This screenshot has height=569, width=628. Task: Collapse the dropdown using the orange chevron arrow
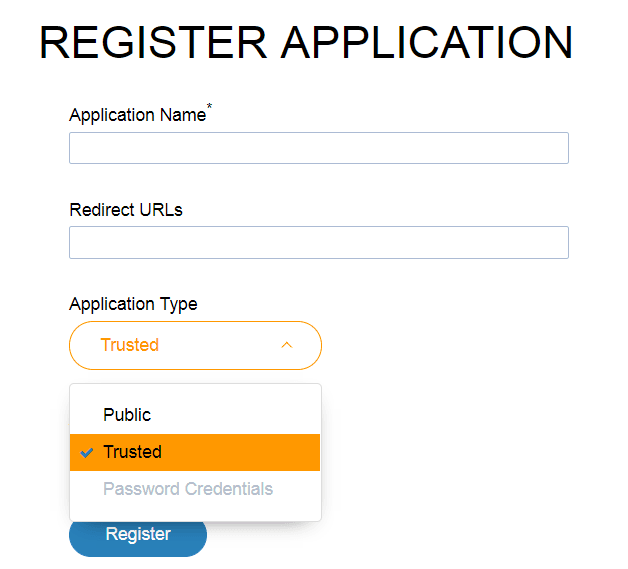[286, 345]
